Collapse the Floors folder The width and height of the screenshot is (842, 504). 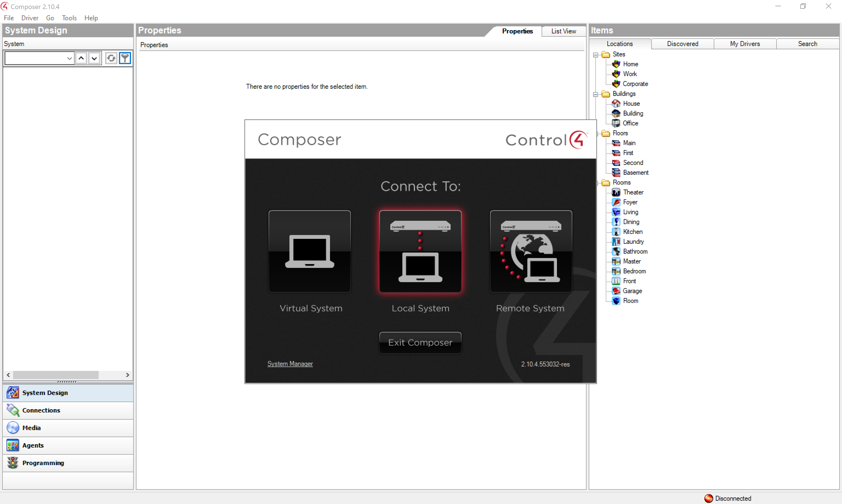click(x=597, y=133)
